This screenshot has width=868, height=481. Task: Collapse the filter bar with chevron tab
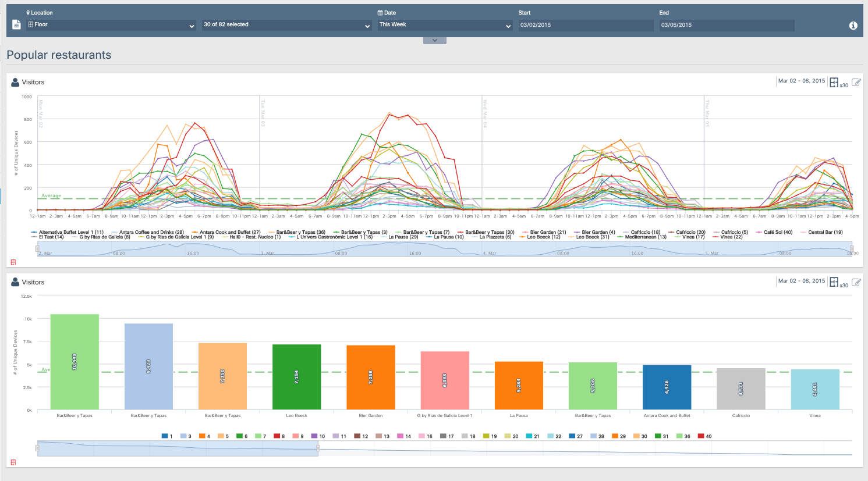435,41
